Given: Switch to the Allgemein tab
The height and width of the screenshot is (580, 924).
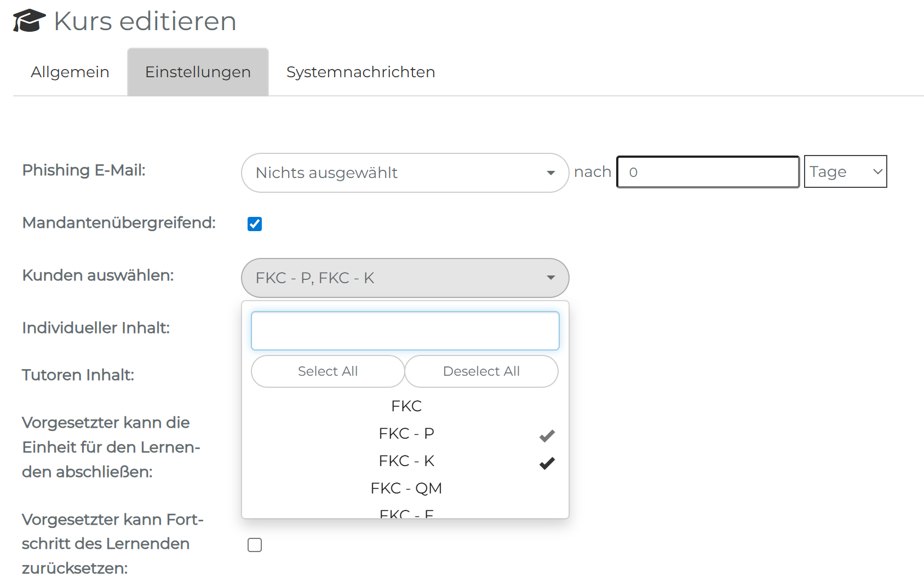Looking at the screenshot, I should (70, 72).
